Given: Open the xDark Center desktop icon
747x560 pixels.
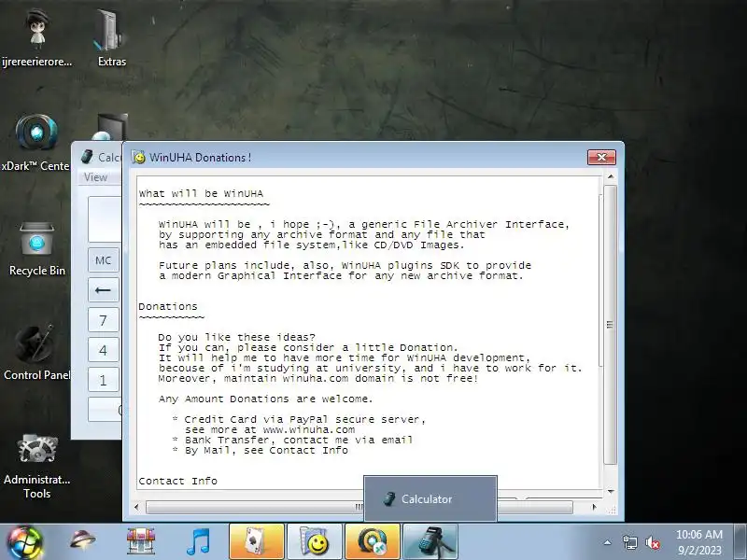Looking at the screenshot, I should [x=36, y=133].
